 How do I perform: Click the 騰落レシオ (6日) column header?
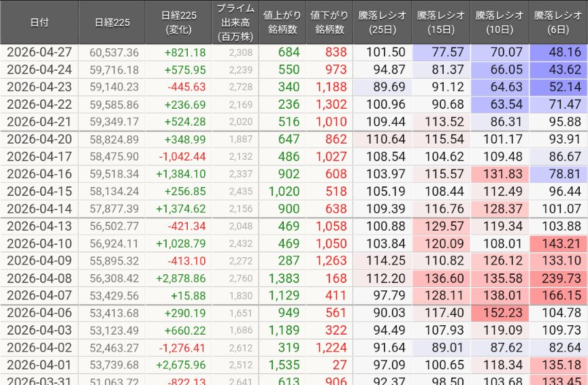[x=558, y=22]
